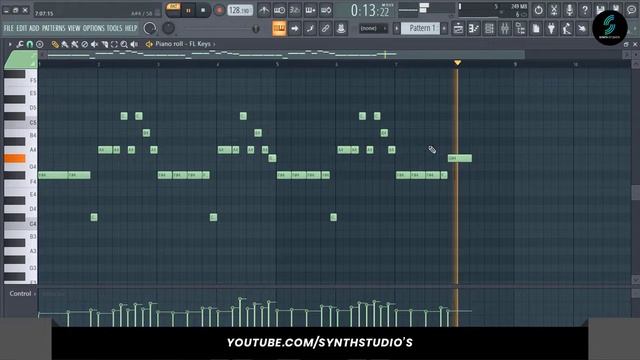Click the orange playhead marker on timeline
The width and height of the screenshot is (640, 360).
tap(457, 63)
